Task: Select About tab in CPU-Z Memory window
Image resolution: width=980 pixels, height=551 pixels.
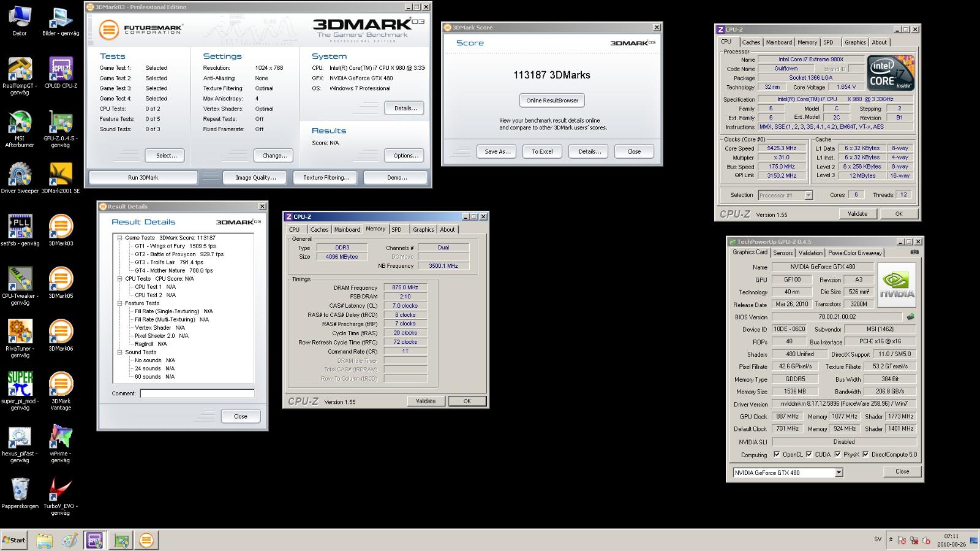Action: tap(448, 229)
